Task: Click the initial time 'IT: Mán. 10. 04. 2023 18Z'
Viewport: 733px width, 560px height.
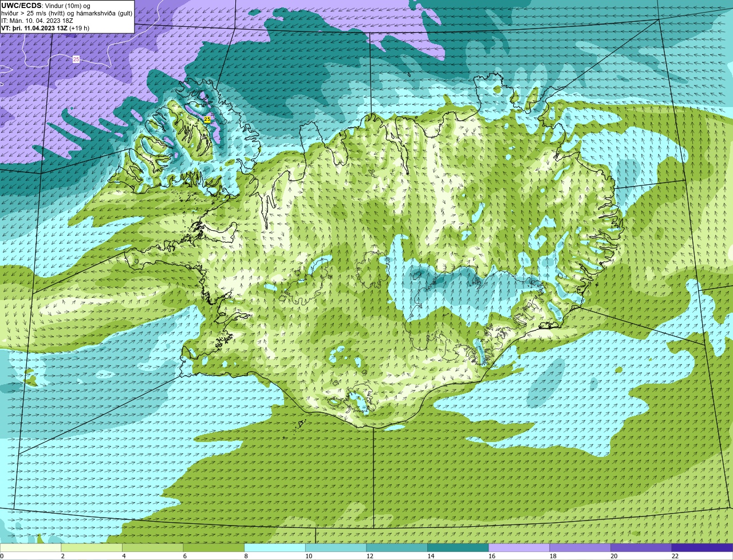Action: (37, 21)
